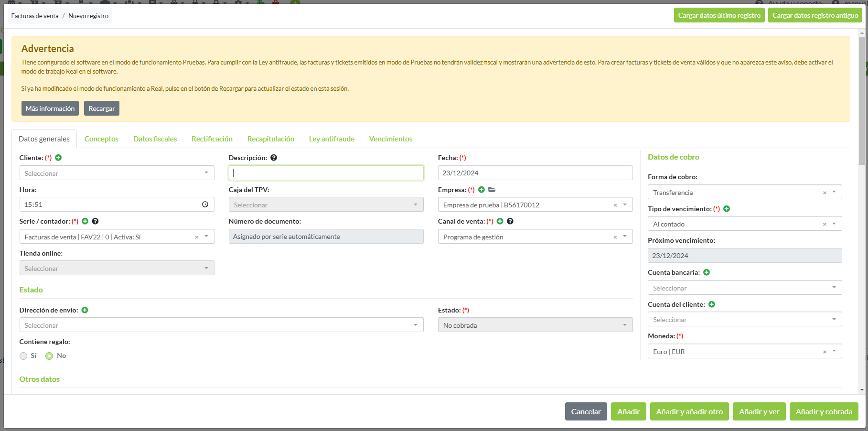Click the folder icon next to Empresa
The width and height of the screenshot is (868, 431).
492,190
